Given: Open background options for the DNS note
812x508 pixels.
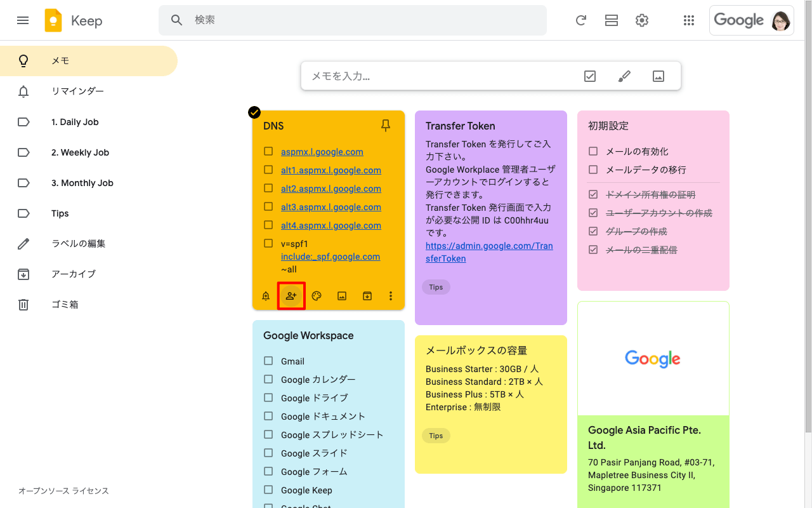Looking at the screenshot, I should [x=317, y=296].
